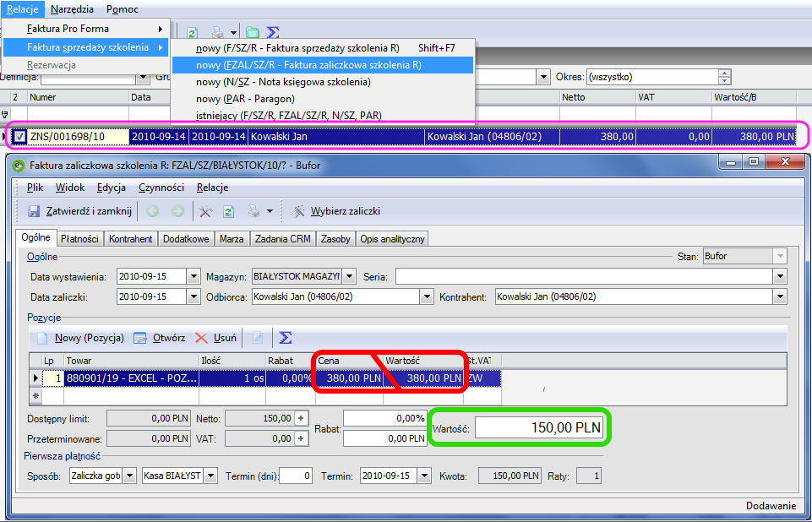Click the green back arrow icon
This screenshot has width=812, height=522.
pyautogui.click(x=152, y=211)
